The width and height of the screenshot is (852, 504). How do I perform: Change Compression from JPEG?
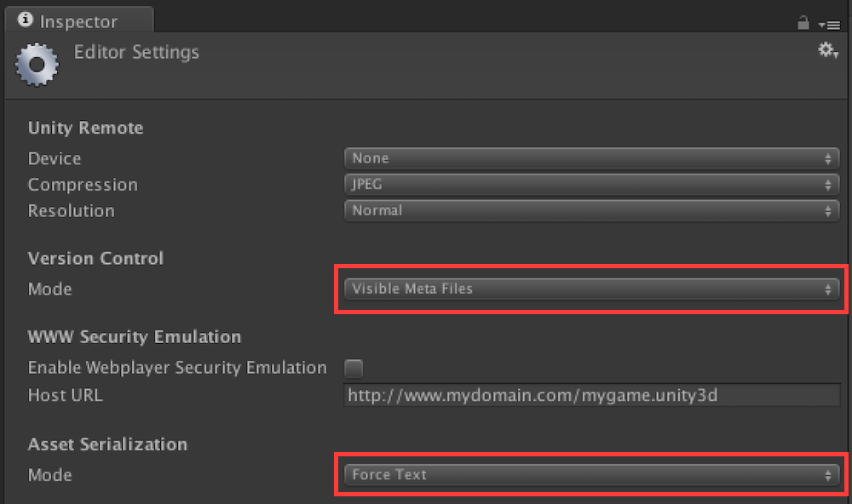[x=588, y=184]
